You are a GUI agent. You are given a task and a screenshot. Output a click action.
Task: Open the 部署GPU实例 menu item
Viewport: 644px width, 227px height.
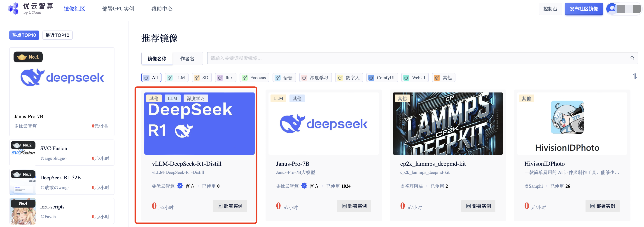118,9
